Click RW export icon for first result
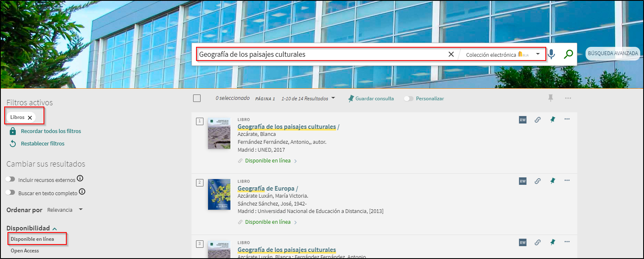644x259 pixels. coord(523,120)
